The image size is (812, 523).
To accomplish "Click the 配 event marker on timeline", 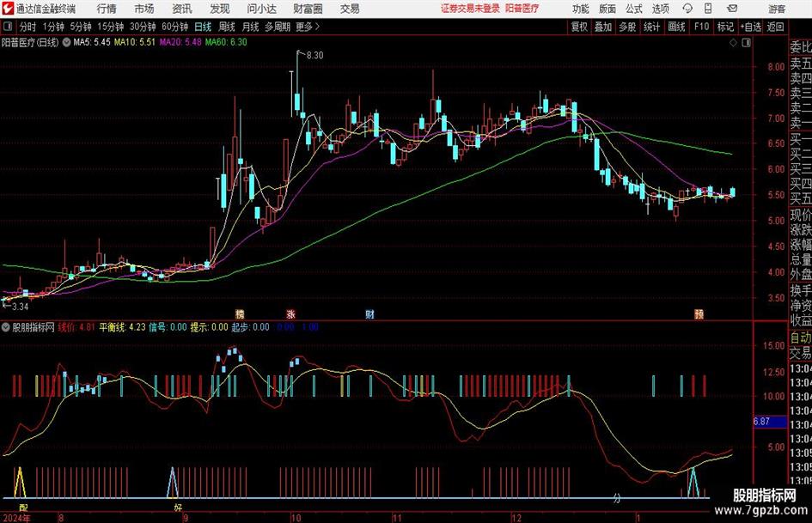I will 23,507.
